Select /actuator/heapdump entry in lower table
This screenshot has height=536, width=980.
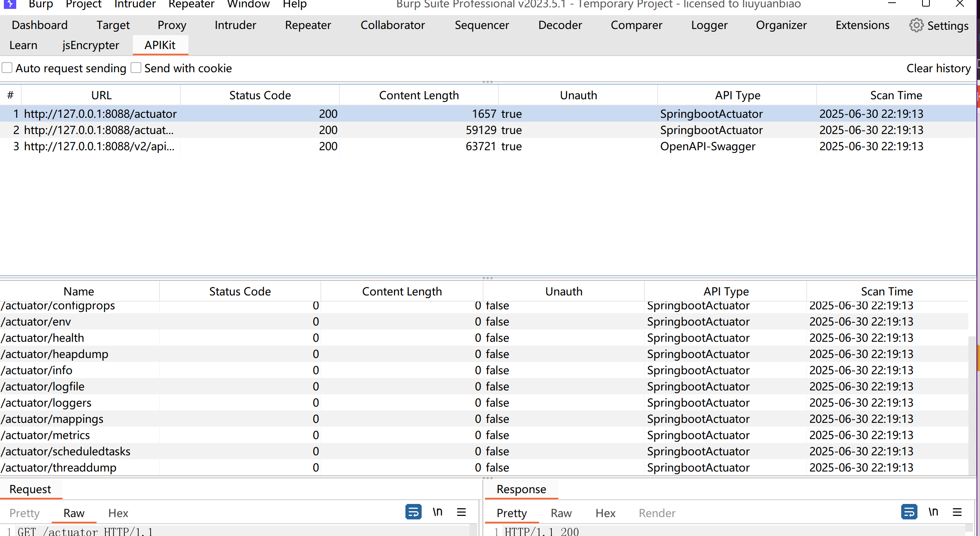pos(55,354)
